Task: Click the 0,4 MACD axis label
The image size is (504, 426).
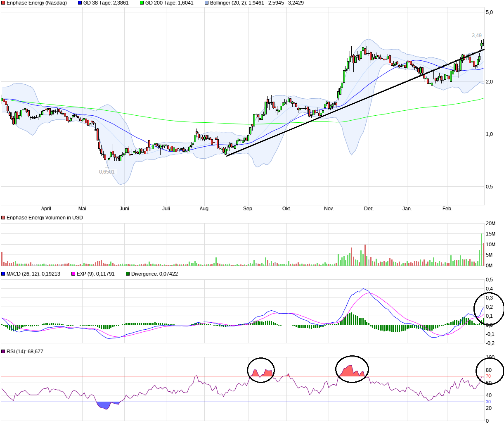Action: 489,289
